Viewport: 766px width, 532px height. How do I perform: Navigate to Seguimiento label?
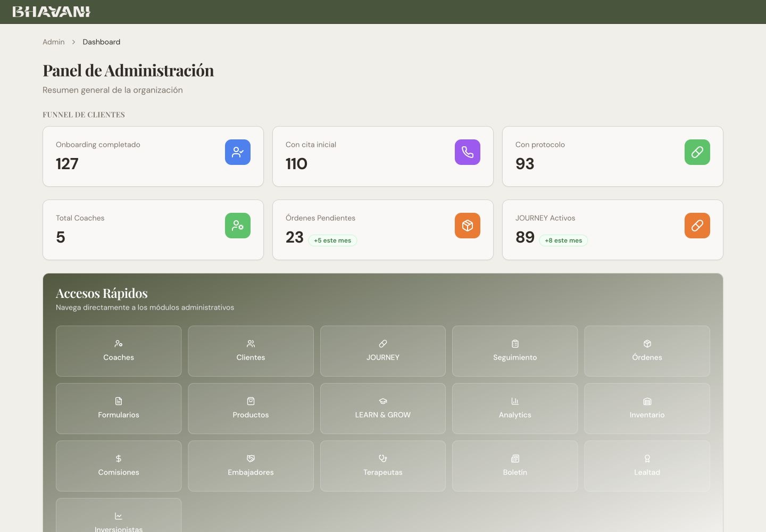click(515, 358)
